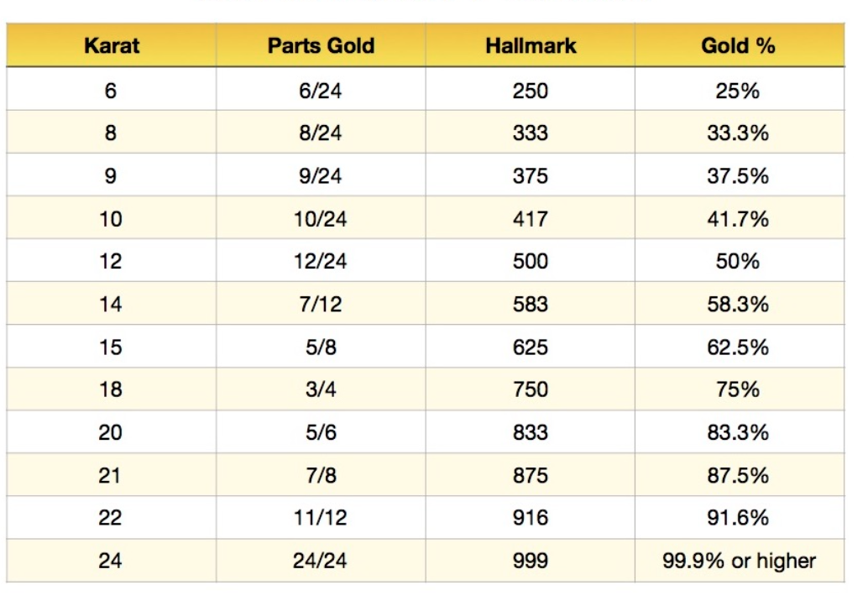Select the Gold % column header
This screenshot has width=868, height=611.
tap(740, 45)
